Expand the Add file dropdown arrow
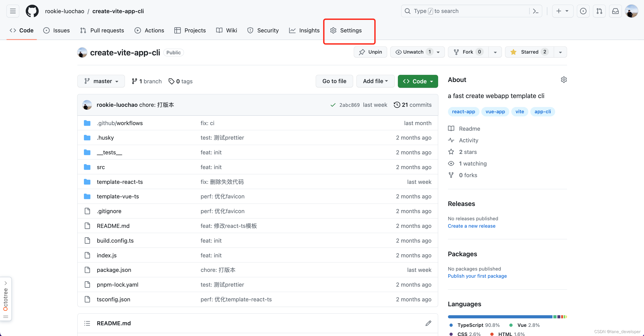The width and height of the screenshot is (644, 336). (387, 81)
